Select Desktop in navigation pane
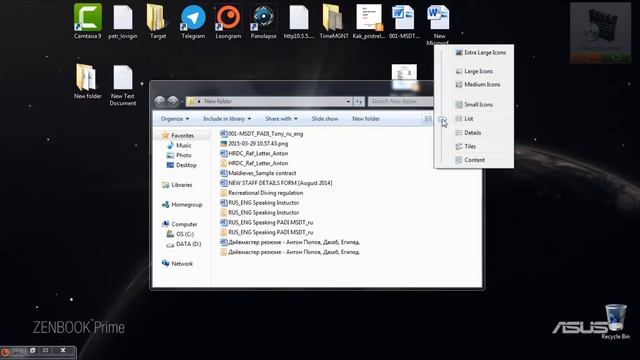This screenshot has width=640, height=360. (x=182, y=165)
